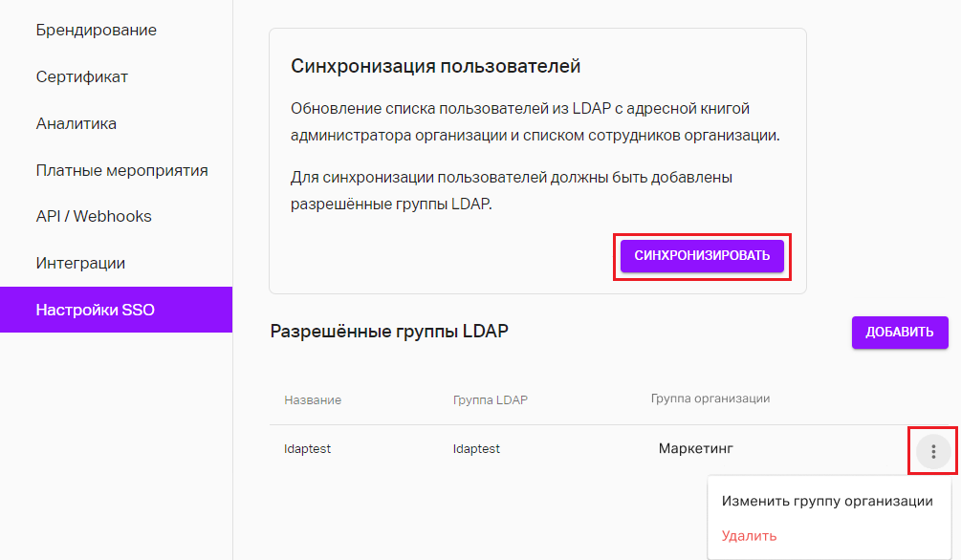Click the Название column header
Image resolution: width=961 pixels, height=560 pixels.
(313, 400)
